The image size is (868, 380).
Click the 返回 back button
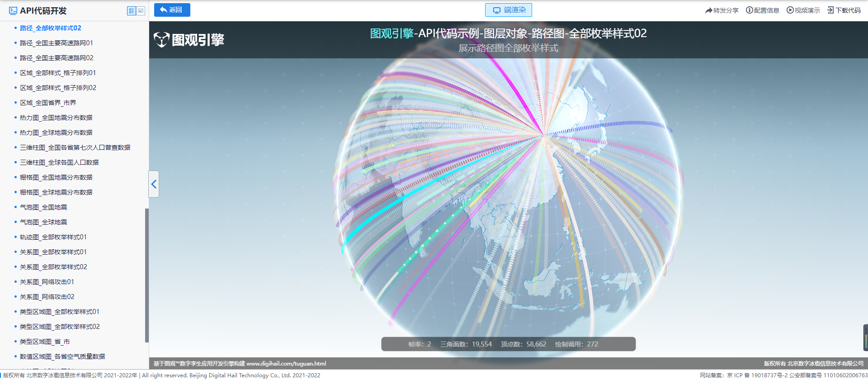[x=172, y=10]
